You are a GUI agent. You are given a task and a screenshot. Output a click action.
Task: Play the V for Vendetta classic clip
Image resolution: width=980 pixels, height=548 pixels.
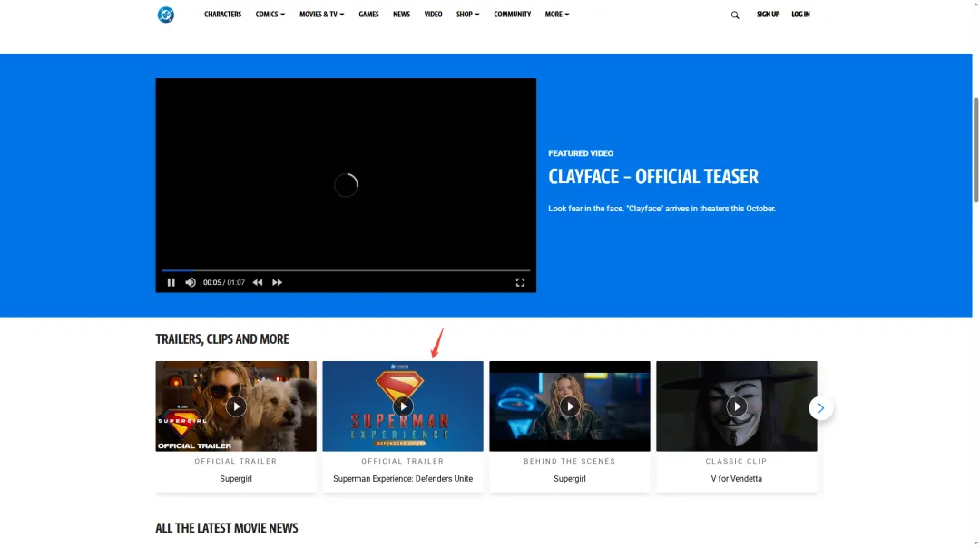pyautogui.click(x=736, y=406)
